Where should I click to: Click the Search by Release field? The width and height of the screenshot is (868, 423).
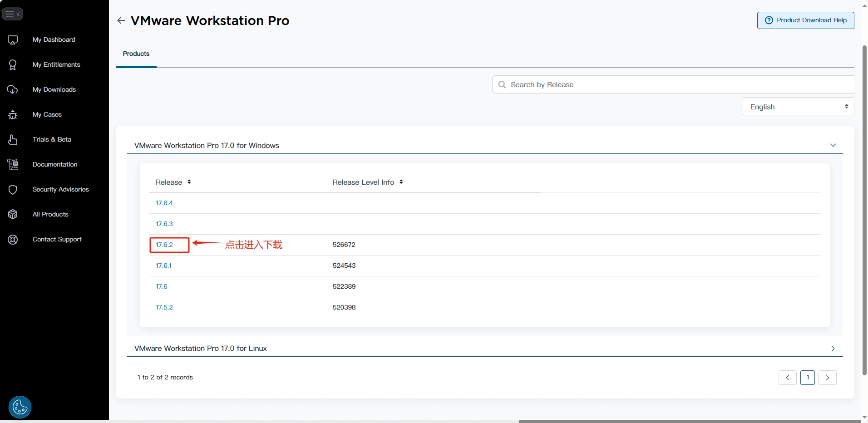[676, 85]
